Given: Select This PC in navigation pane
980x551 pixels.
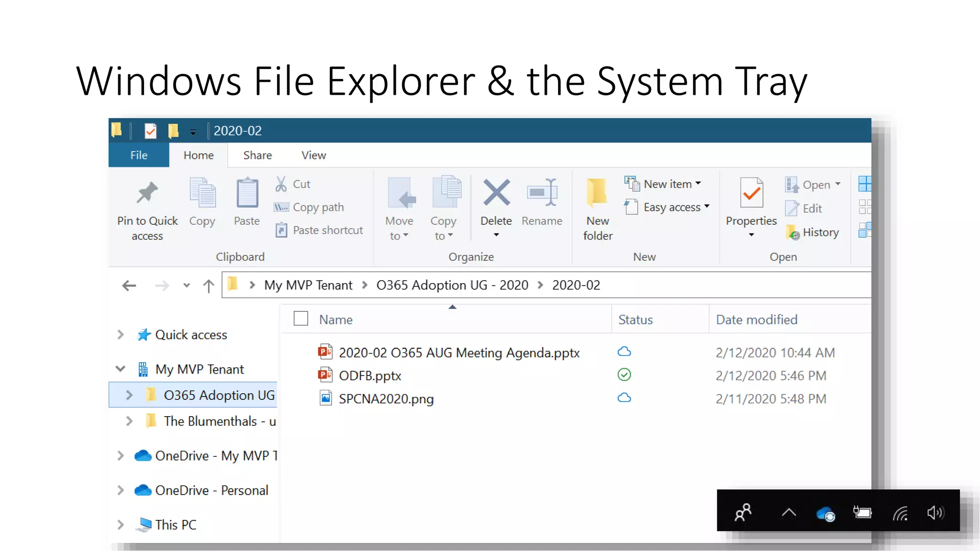Looking at the screenshot, I should pyautogui.click(x=166, y=525).
